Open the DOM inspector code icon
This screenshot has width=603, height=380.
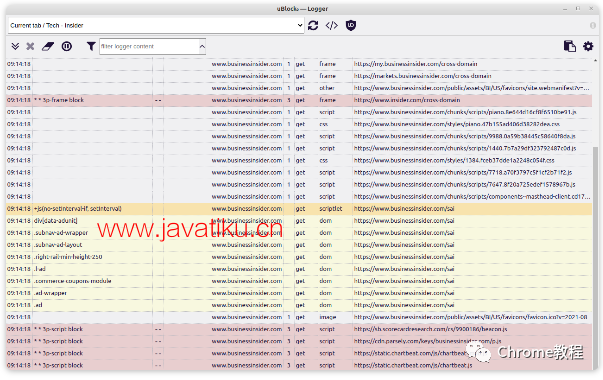(x=331, y=25)
